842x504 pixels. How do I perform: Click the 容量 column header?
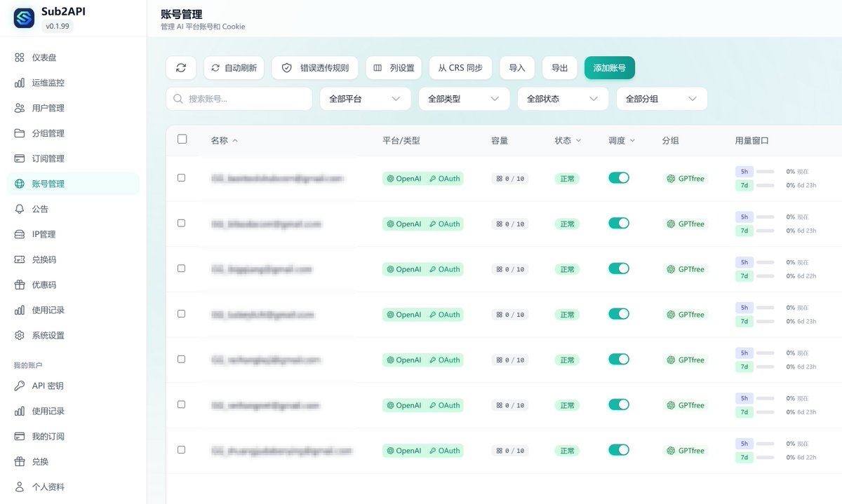click(x=500, y=140)
